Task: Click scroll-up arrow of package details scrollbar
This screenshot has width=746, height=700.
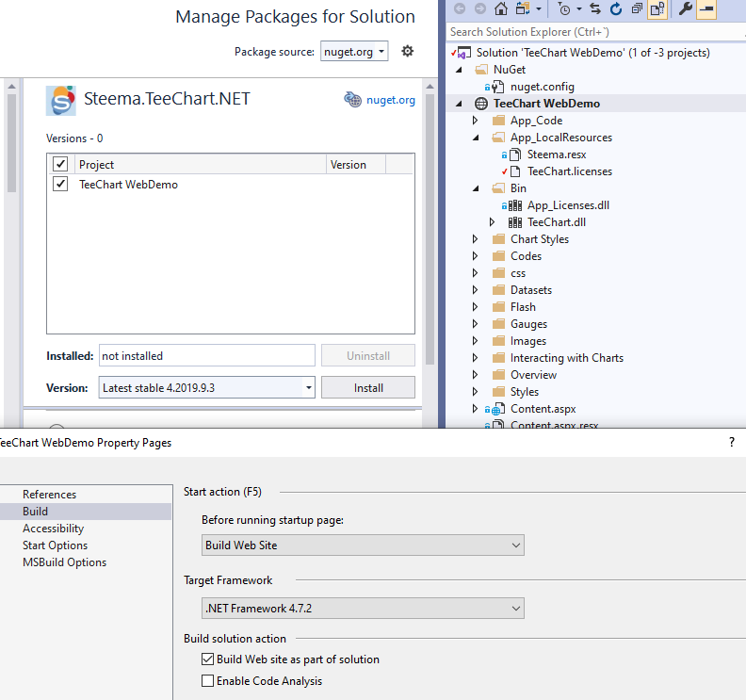Action: coord(430,87)
